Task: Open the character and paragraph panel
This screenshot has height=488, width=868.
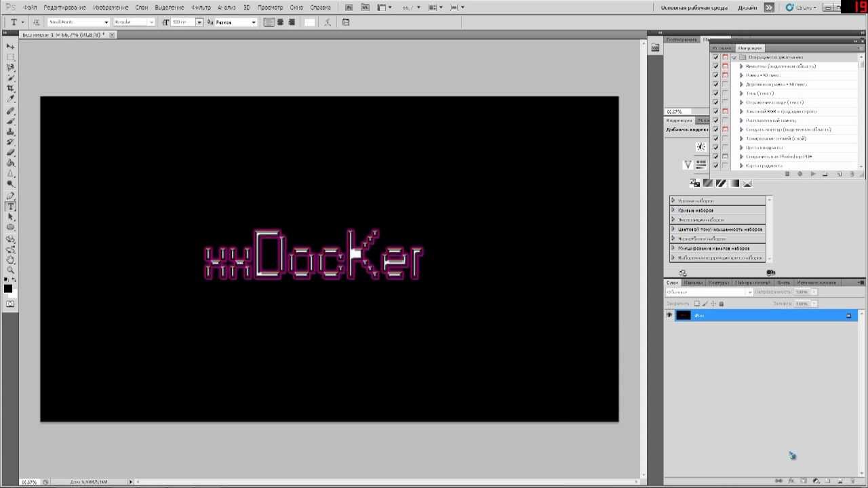Action: click(x=346, y=22)
